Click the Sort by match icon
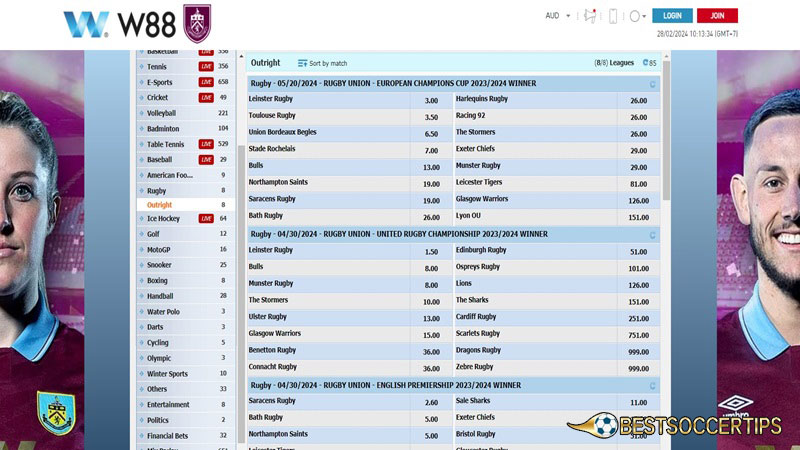800x450 pixels. point(302,63)
